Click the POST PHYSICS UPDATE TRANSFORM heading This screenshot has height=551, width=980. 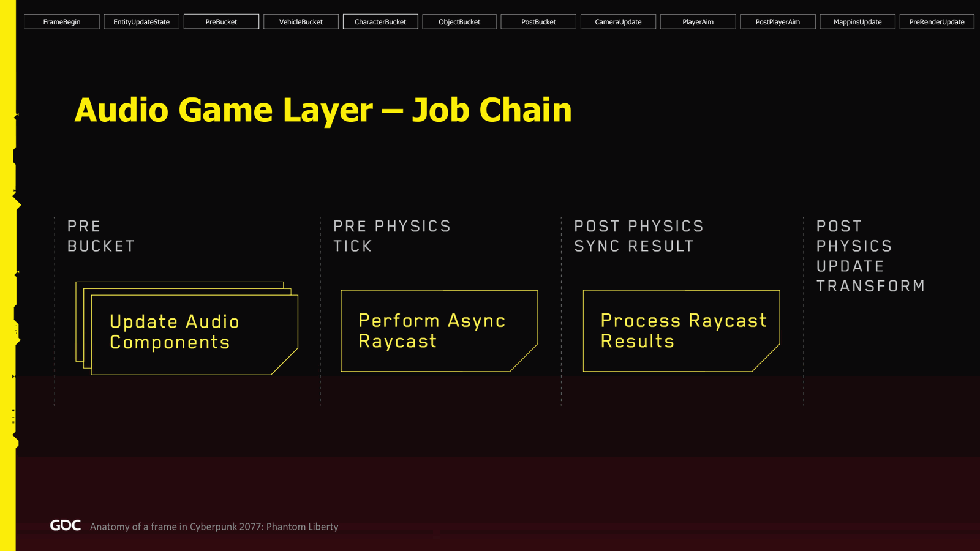point(870,256)
